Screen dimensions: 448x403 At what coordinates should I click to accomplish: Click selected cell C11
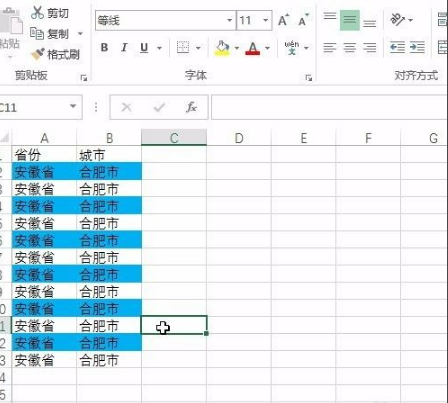(174, 325)
